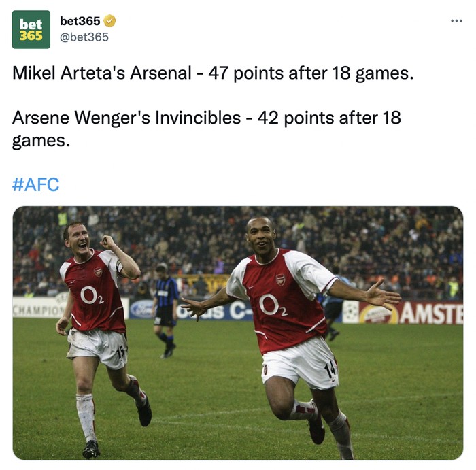Open the three-dot more options menu
476x470 pixels.
[456, 20]
